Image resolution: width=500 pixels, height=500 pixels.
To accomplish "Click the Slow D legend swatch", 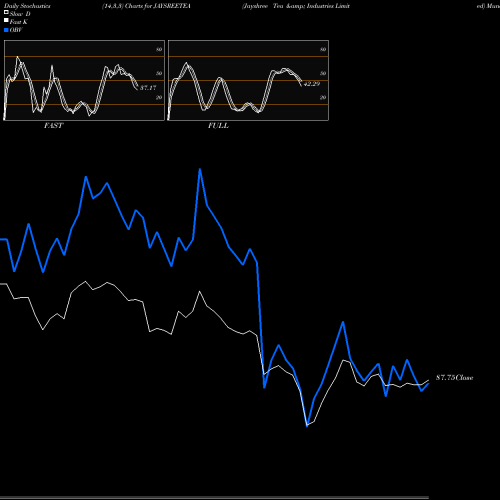I will click(6, 12).
